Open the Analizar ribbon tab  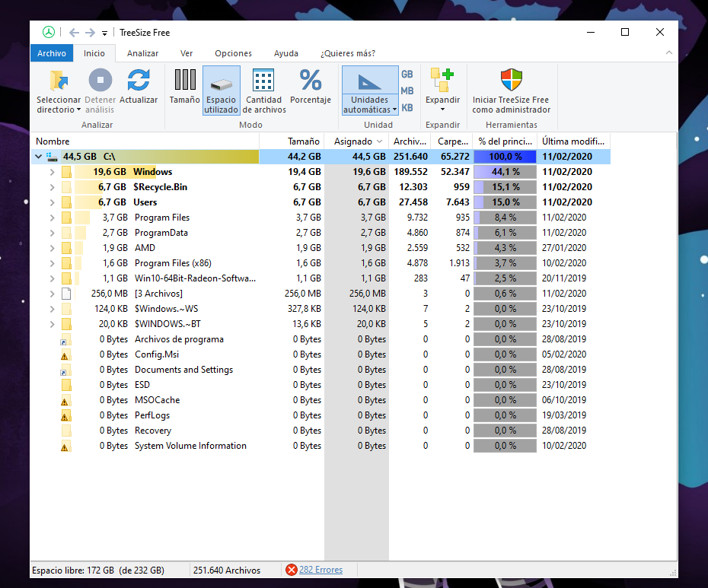click(x=142, y=53)
